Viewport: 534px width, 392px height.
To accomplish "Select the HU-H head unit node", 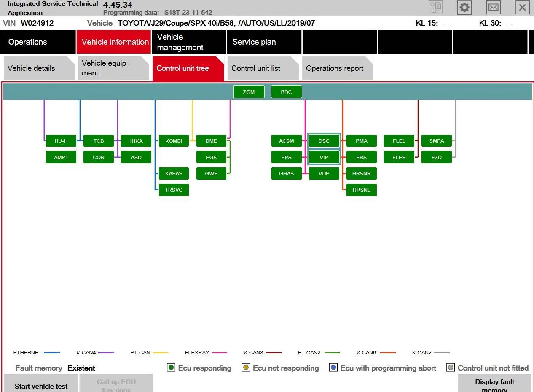I will pos(61,141).
